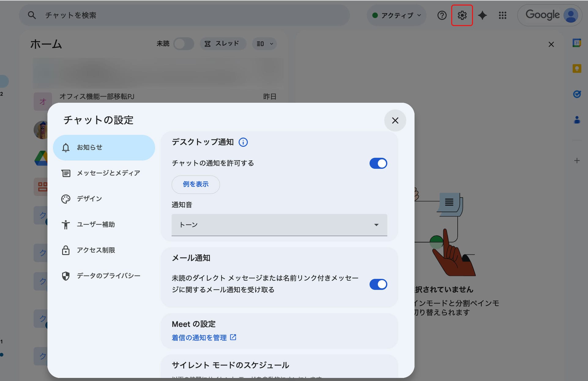This screenshot has width=588, height=381.
Task: Click the desktop notification info icon
Action: tap(243, 142)
